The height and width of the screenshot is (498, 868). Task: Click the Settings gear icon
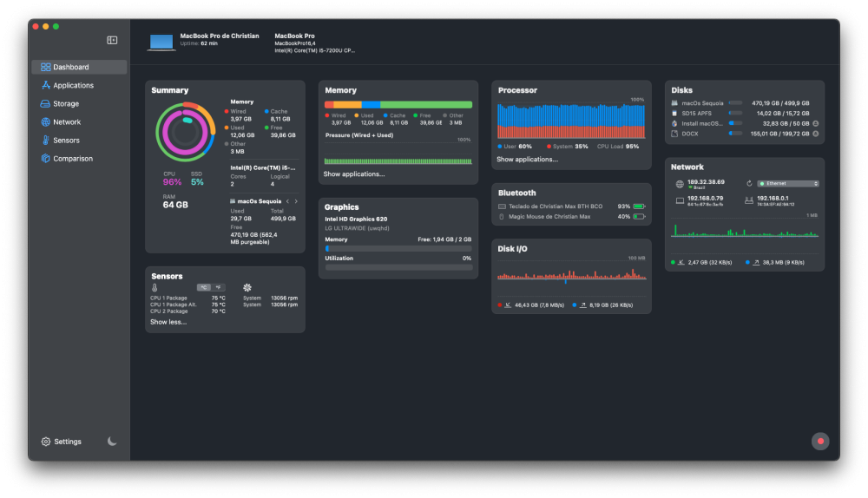45,442
